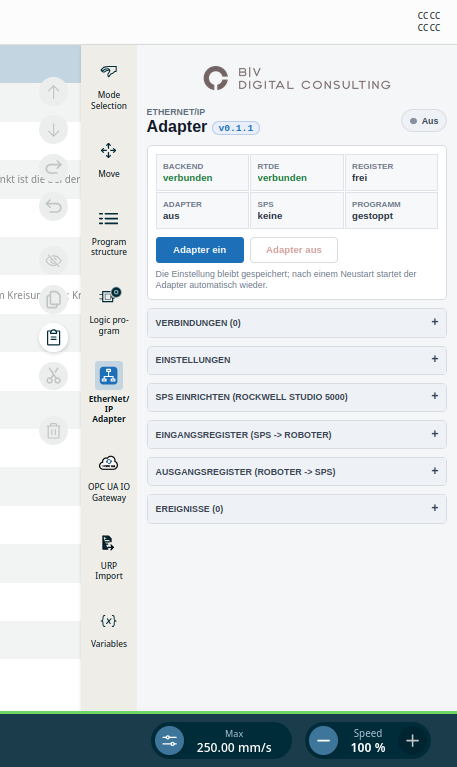Click the Adapter ein button
The image size is (457, 767).
coord(200,250)
